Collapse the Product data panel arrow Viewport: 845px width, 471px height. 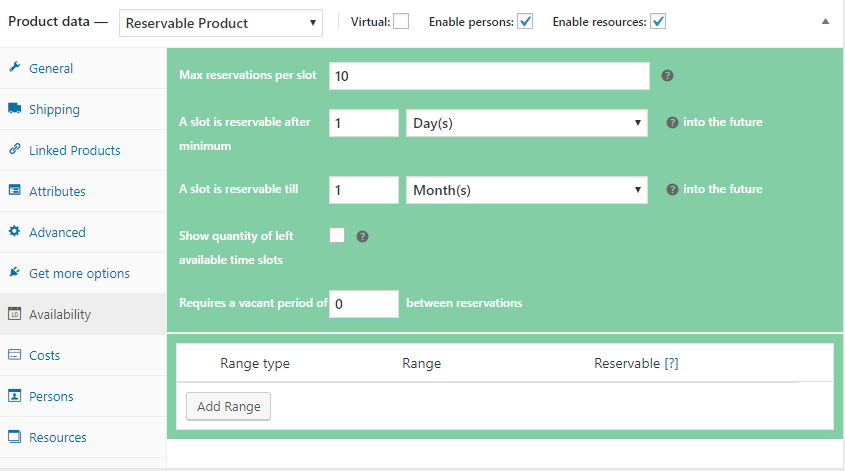[x=824, y=21]
